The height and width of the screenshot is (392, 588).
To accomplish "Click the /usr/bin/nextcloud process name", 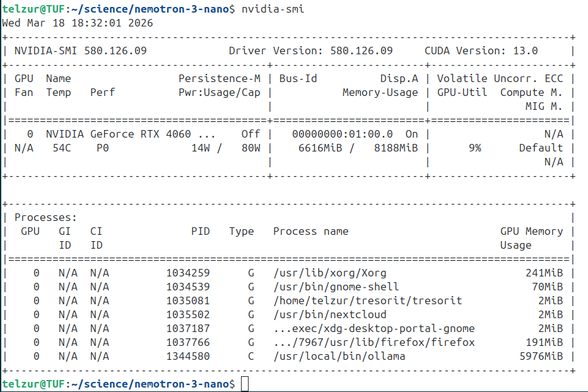I will pos(329,314).
